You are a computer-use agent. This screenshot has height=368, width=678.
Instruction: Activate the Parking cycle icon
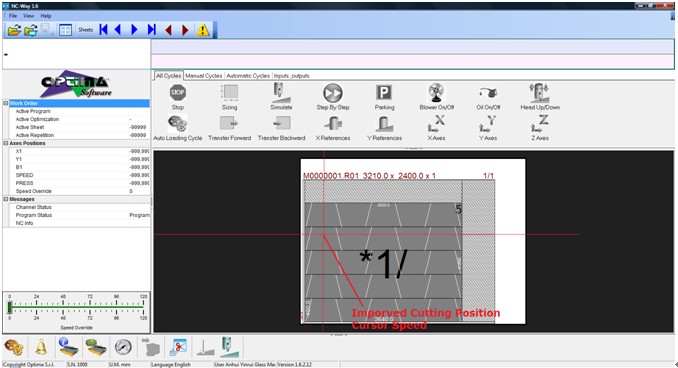tap(384, 93)
